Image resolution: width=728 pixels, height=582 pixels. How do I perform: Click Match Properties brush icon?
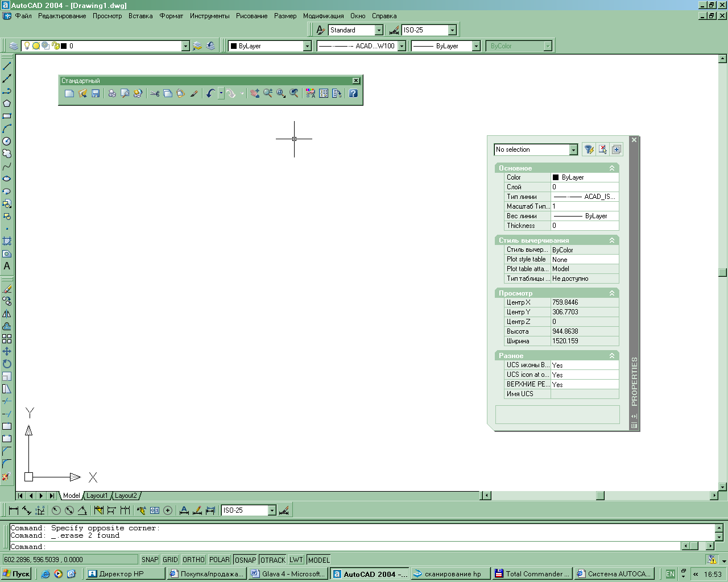click(194, 93)
